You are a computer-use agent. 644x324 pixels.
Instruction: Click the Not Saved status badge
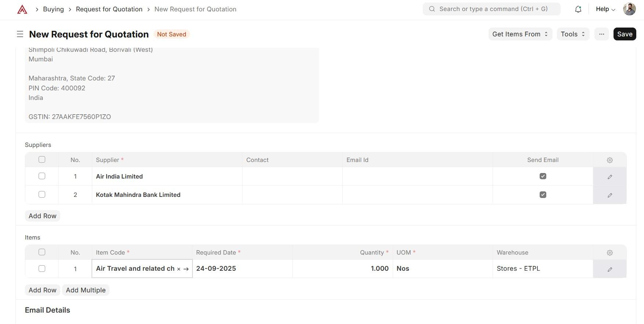(172, 34)
